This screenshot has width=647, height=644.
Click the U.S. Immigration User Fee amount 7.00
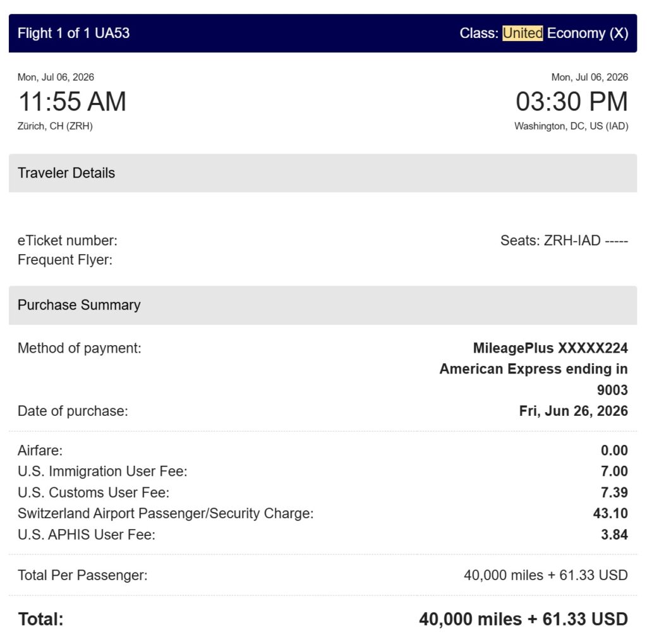(x=614, y=471)
